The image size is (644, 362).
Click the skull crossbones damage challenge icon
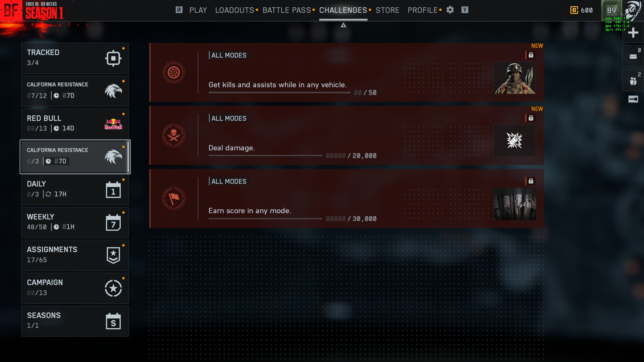174,135
